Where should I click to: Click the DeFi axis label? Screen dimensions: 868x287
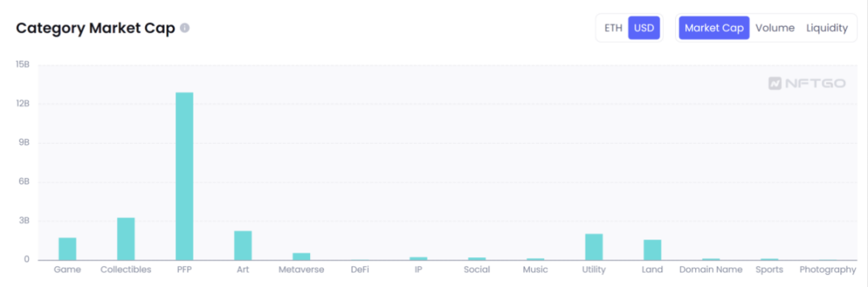(360, 270)
